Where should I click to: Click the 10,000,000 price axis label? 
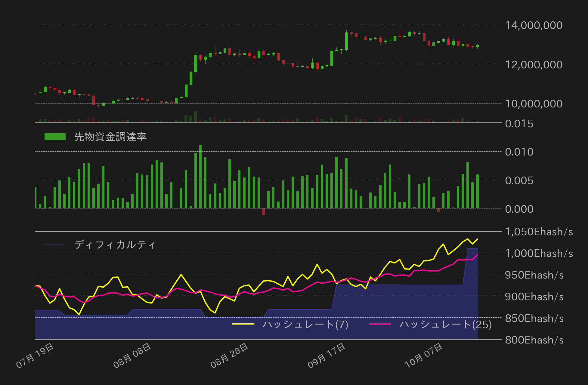[x=534, y=104]
